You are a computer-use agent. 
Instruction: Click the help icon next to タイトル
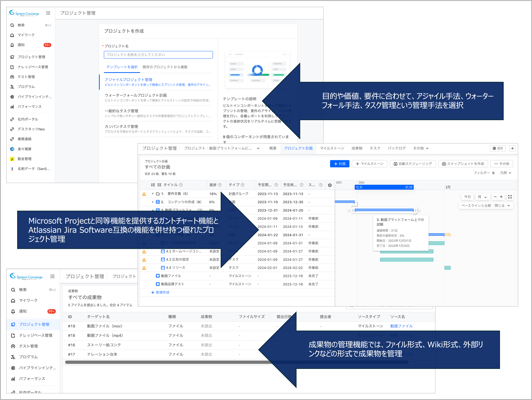pyautogui.click(x=181, y=185)
